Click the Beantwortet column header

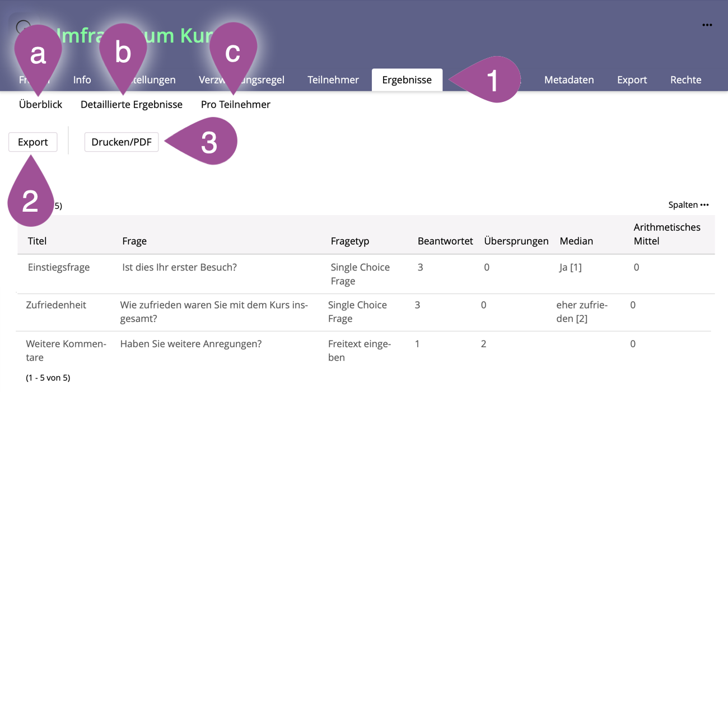point(445,241)
